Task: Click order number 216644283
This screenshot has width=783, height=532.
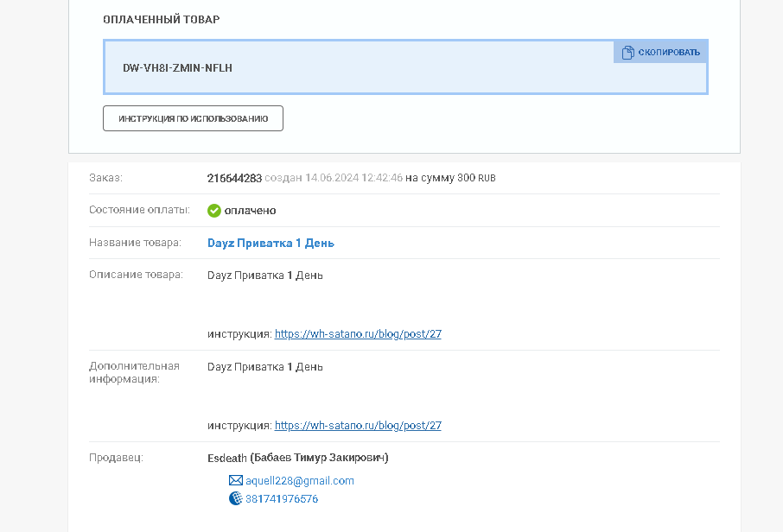Action: 234,179
